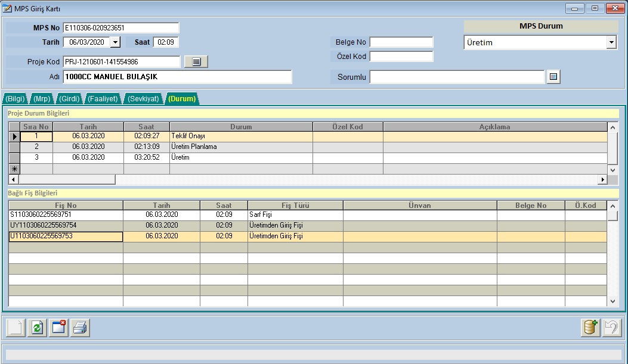Viewport: 628px width, 364px height.
Task: Click the blank new record icon
Action: pos(16,328)
